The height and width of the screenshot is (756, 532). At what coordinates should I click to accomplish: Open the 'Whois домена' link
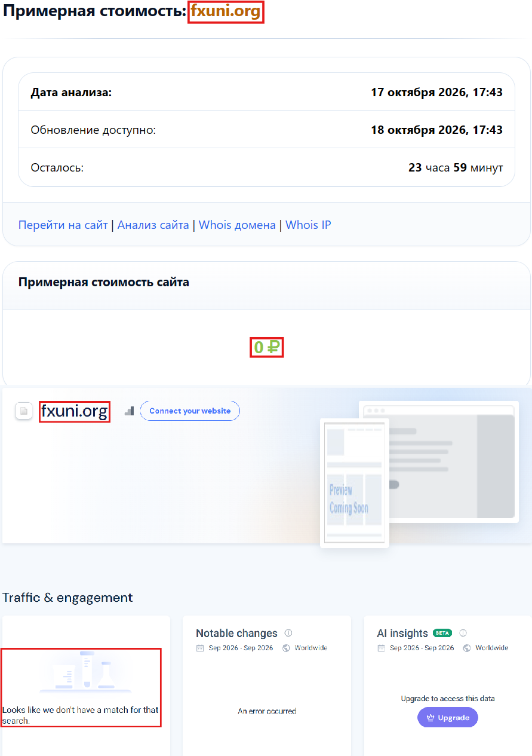tap(237, 225)
